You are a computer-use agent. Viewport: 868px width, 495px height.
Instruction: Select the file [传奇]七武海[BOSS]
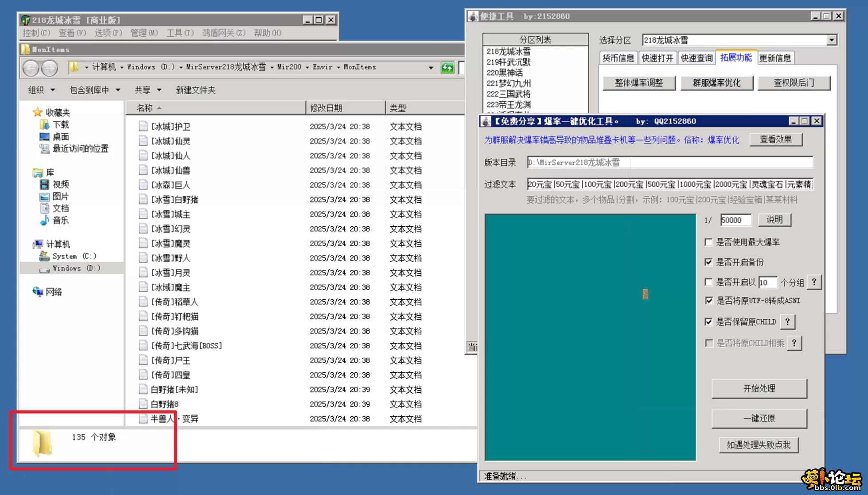pyautogui.click(x=186, y=345)
